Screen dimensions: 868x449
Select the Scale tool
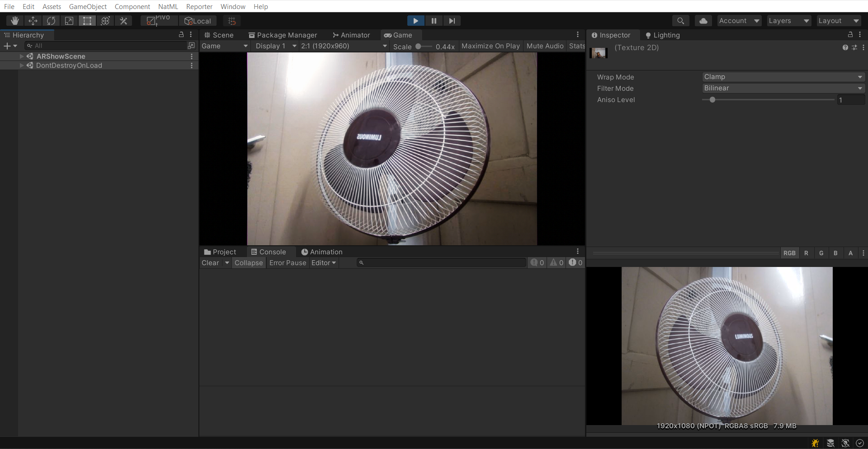click(69, 20)
